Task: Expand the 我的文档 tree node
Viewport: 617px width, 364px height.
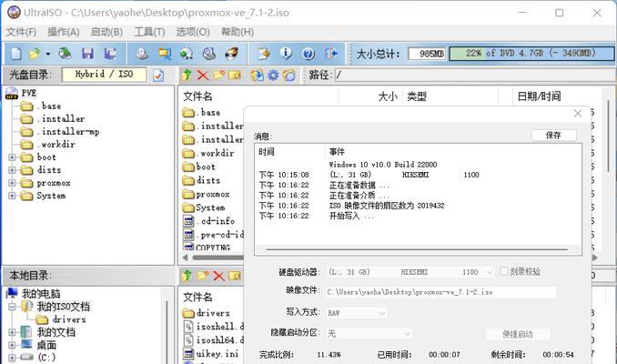Action: pyautogui.click(x=12, y=332)
